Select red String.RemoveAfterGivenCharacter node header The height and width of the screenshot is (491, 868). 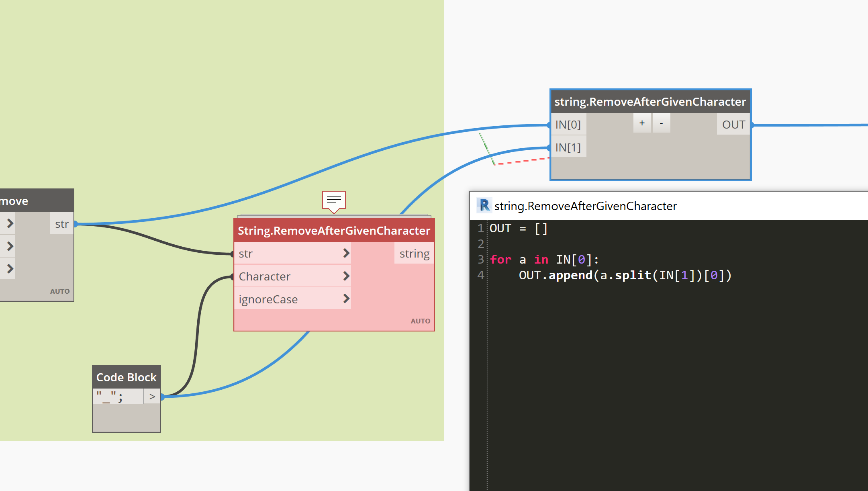[x=334, y=231]
